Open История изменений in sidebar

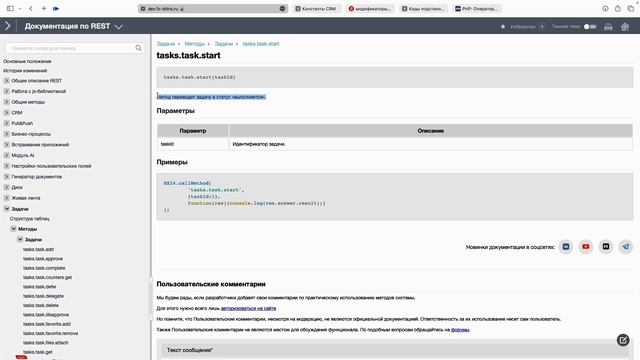(25, 71)
